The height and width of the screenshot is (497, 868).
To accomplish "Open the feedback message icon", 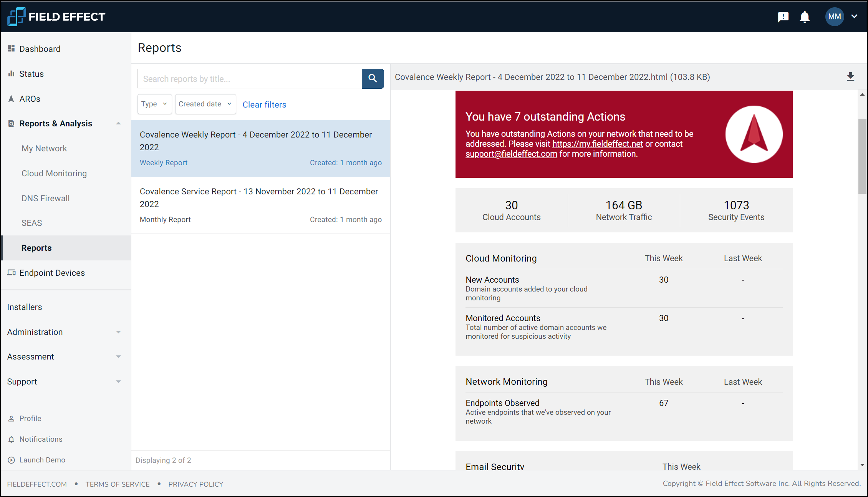I will click(x=783, y=17).
